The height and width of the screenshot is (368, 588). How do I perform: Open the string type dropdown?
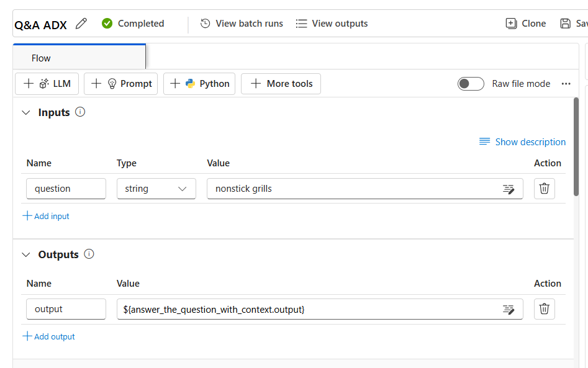click(156, 189)
